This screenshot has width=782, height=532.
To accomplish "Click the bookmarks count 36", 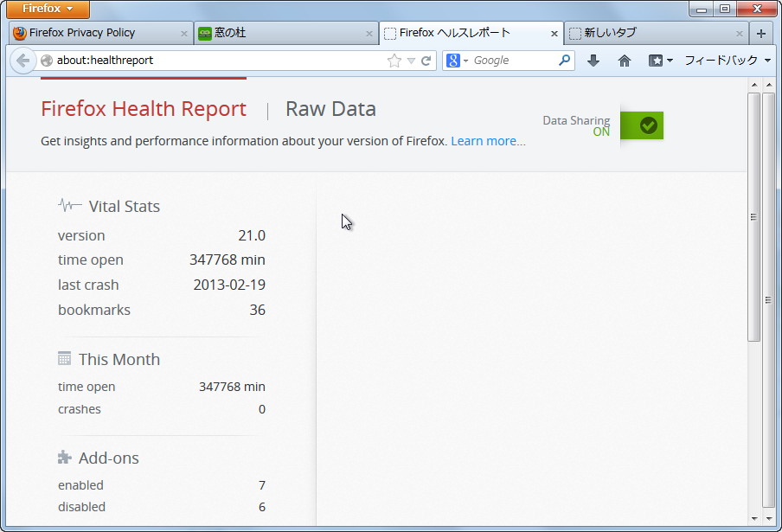I will (x=257, y=310).
